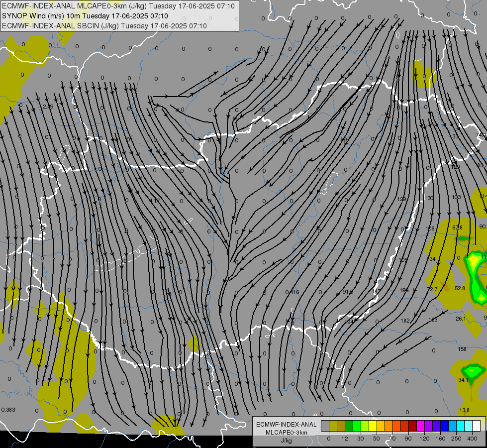Screen dimensions: 487x448
Task: Pick the pure blue legend swatch
Action: pos(444,426)
